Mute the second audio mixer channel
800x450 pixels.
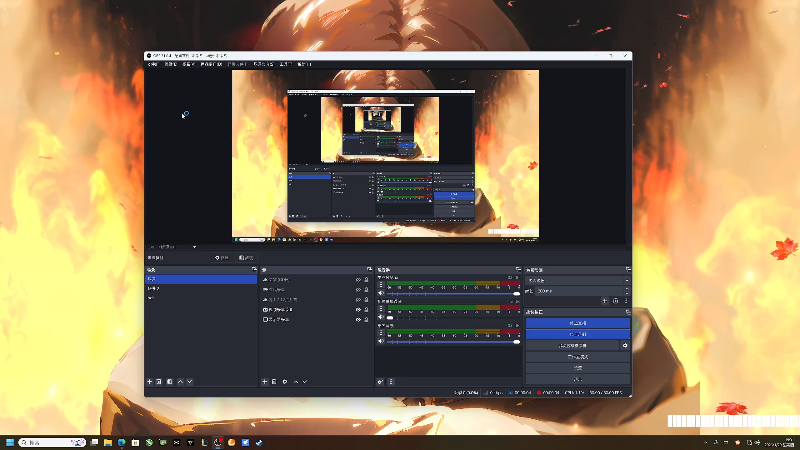coord(381,317)
